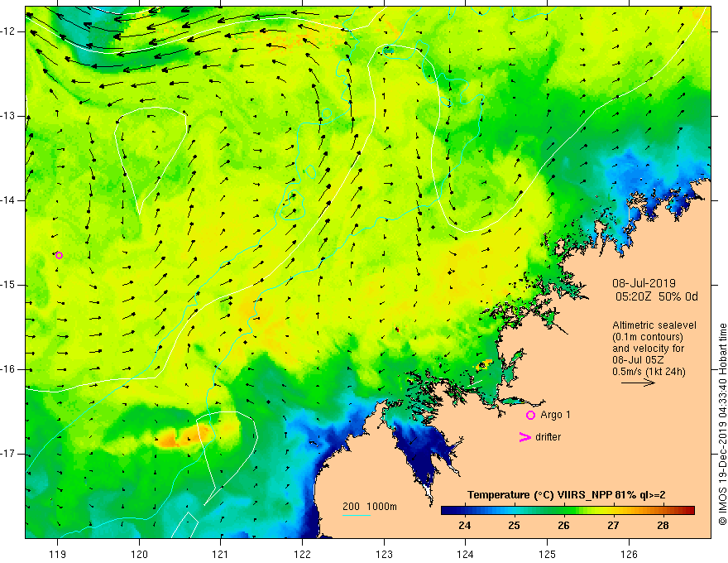Screen dimensions: 728x563
Task: Click the colorbar label '26'
Action: coord(563,526)
